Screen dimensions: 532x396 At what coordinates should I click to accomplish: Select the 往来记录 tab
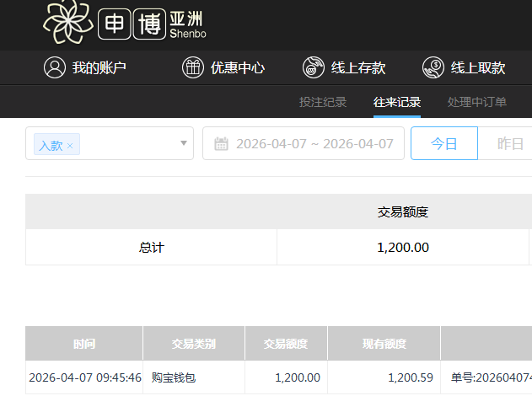click(x=397, y=102)
